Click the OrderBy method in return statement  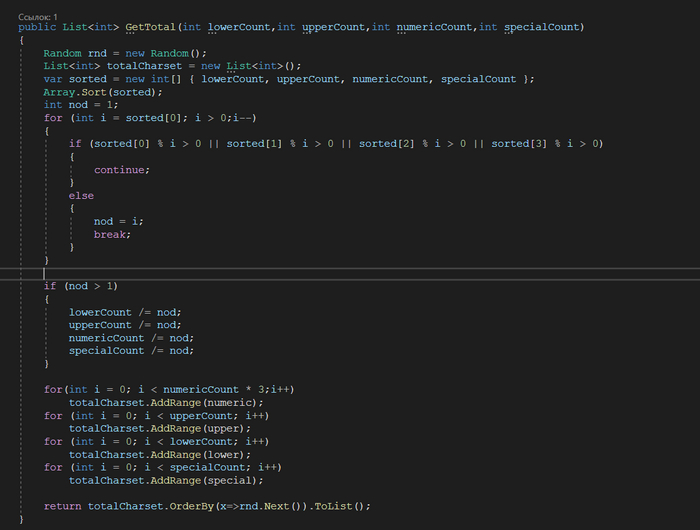[185, 506]
